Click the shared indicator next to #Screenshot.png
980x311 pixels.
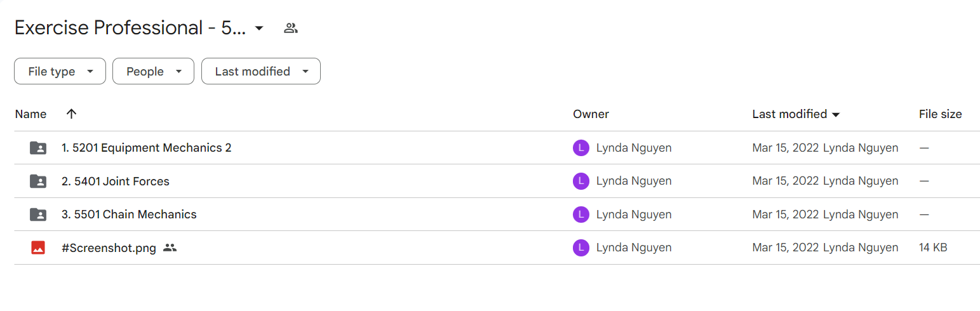(170, 248)
